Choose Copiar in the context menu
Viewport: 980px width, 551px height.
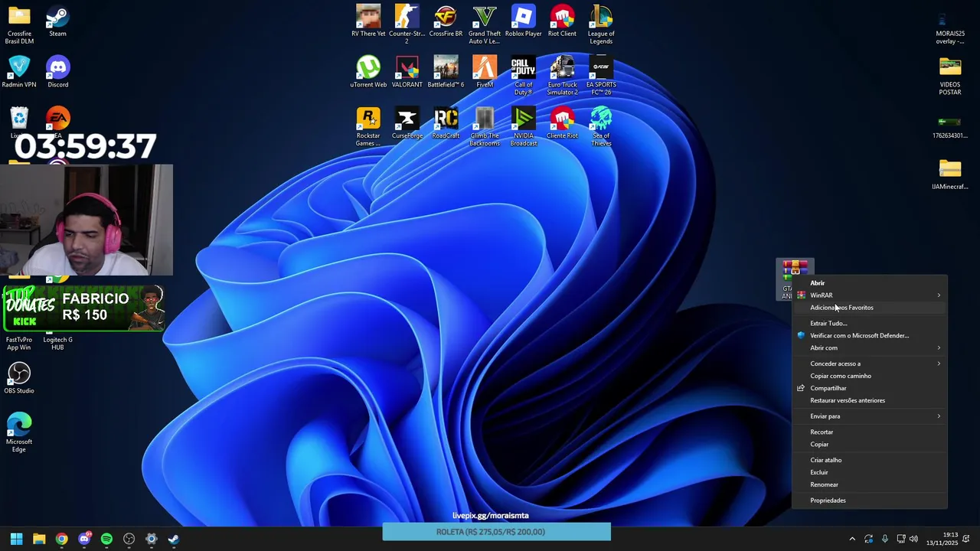click(870, 445)
